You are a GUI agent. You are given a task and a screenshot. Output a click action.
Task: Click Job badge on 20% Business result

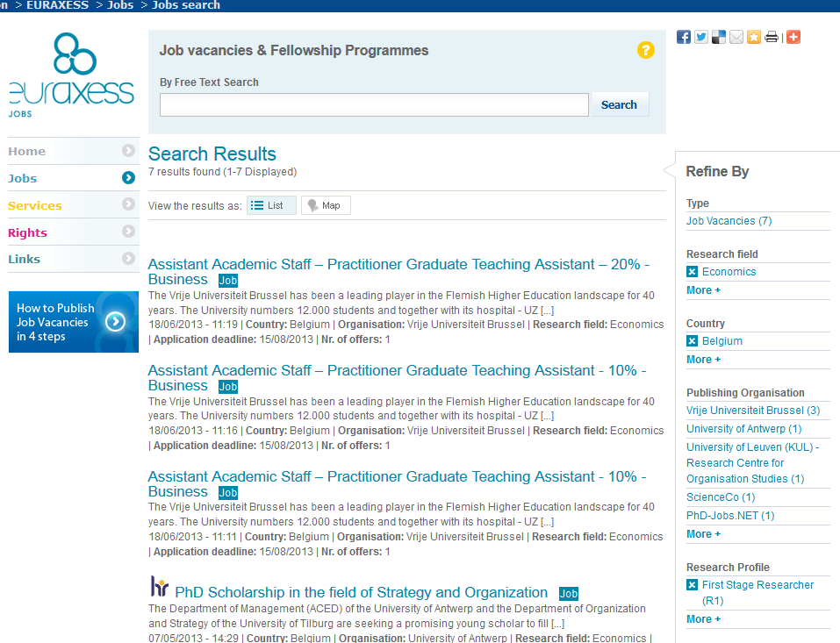pyautogui.click(x=227, y=280)
